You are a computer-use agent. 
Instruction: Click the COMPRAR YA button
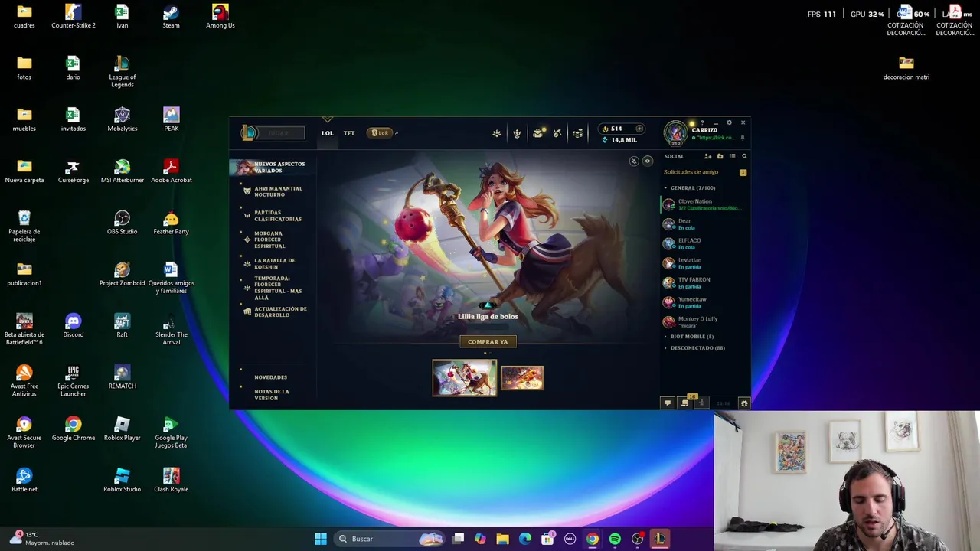pos(488,341)
